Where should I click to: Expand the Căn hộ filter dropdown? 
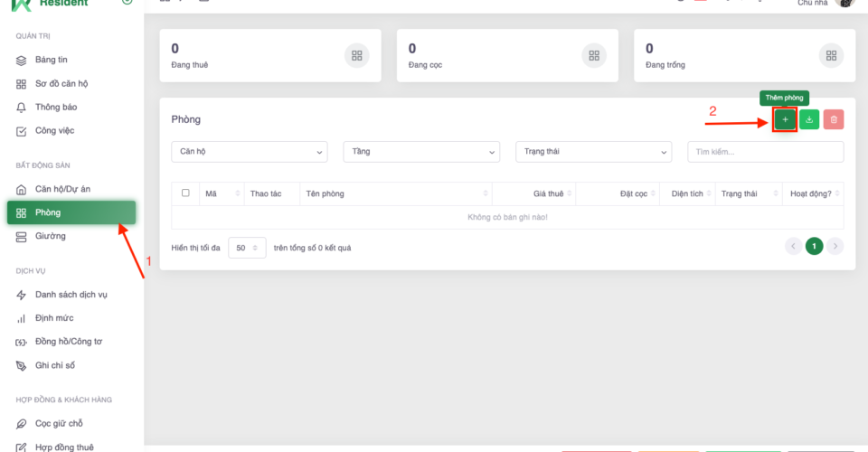tap(250, 152)
